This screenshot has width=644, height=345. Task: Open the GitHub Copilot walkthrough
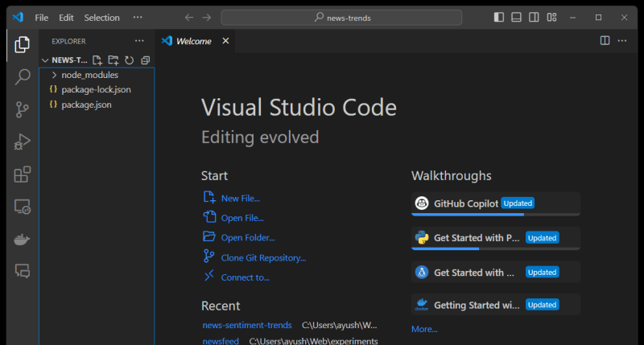(495, 203)
